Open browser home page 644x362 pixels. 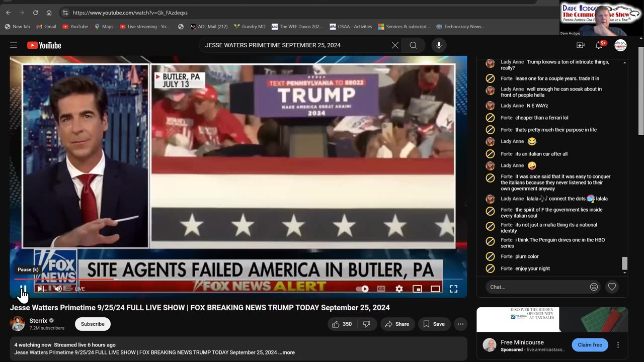tap(49, 13)
